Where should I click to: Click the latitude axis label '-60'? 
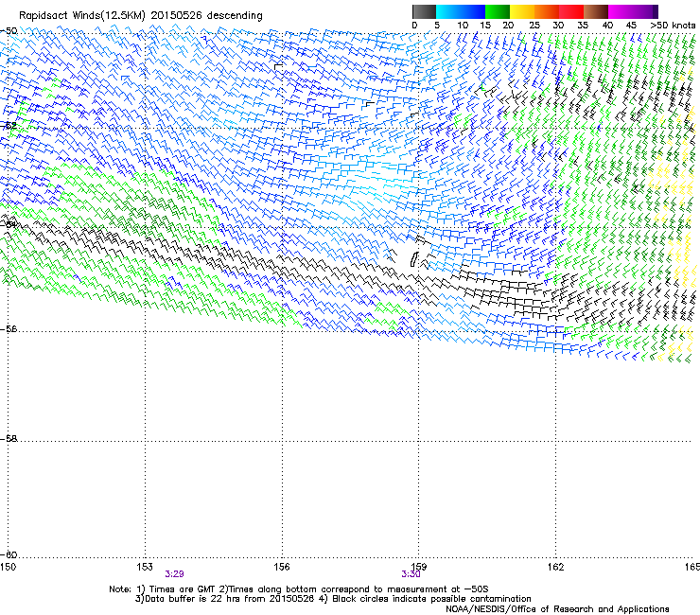click(9, 554)
